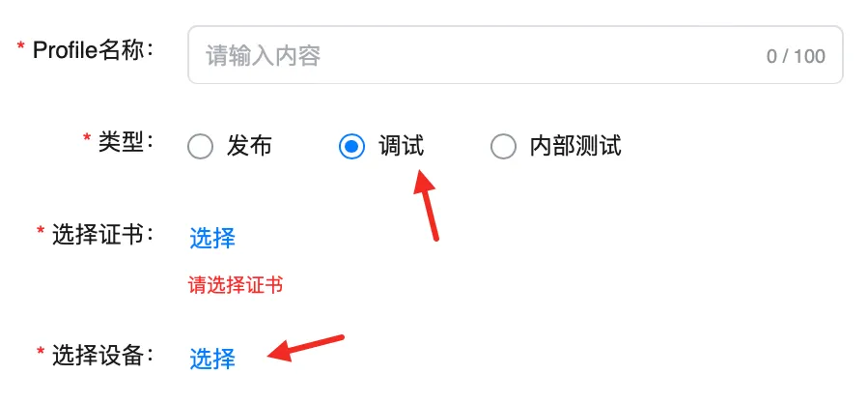Click the 调试 option label text

pos(402,146)
